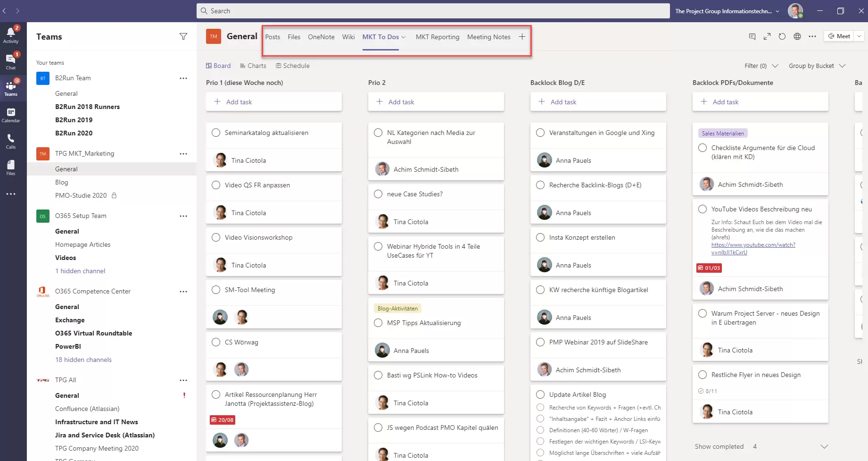Open the Calls section
The image size is (868, 461).
point(11,141)
